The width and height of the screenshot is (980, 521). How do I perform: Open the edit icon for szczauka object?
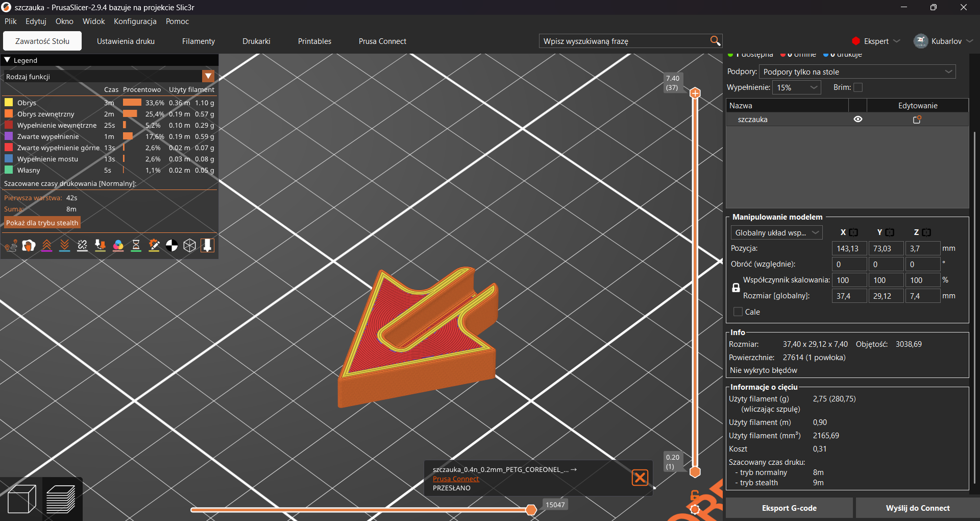[917, 120]
